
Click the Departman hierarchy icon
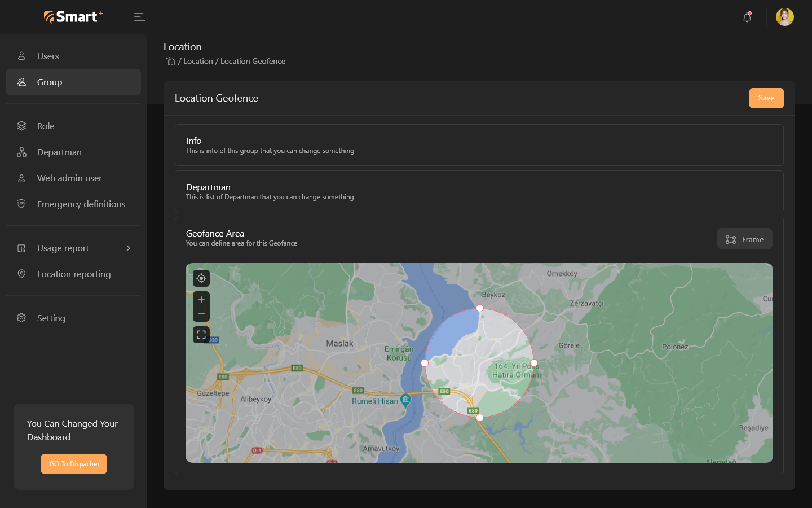21,152
